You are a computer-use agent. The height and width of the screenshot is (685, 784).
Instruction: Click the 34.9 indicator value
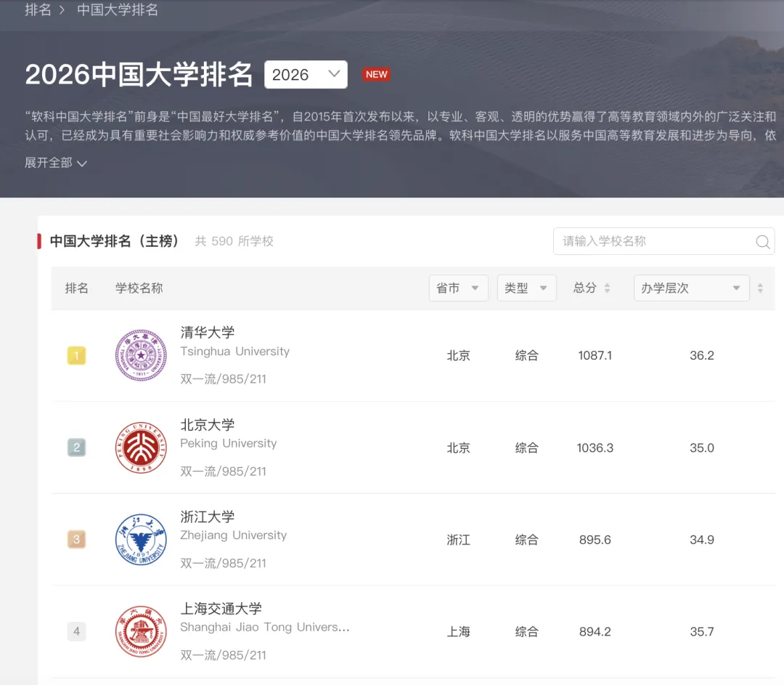pos(702,540)
